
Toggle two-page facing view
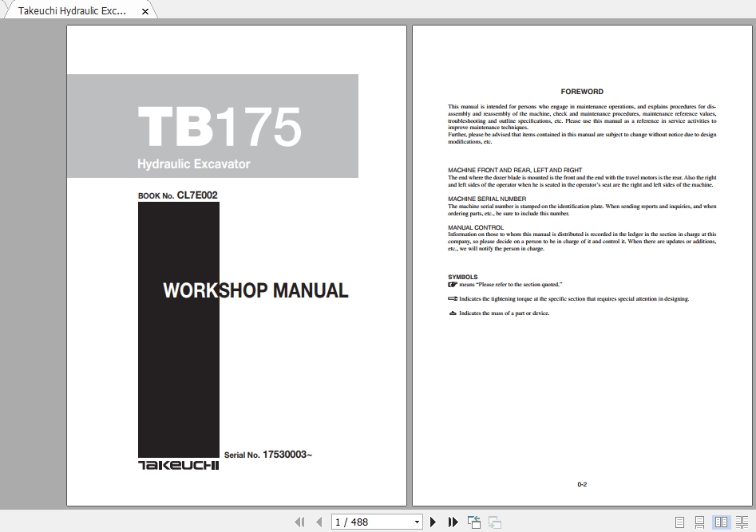[x=721, y=522]
